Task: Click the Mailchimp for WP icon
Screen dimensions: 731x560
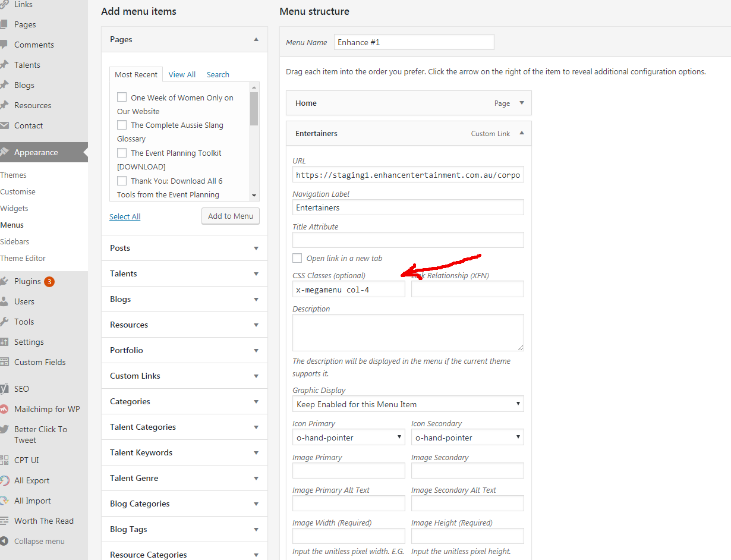Action: click(x=4, y=409)
